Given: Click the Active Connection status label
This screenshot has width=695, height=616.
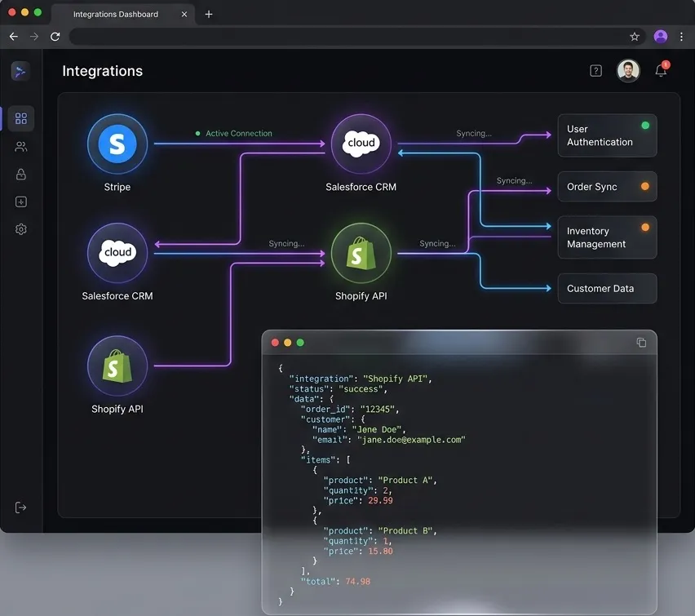Looking at the screenshot, I should click(x=238, y=134).
